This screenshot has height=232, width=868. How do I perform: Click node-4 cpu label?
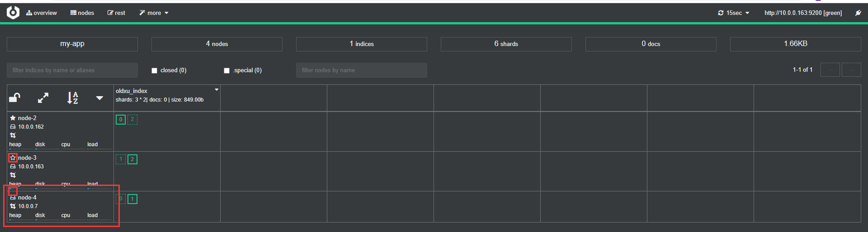coord(66,215)
